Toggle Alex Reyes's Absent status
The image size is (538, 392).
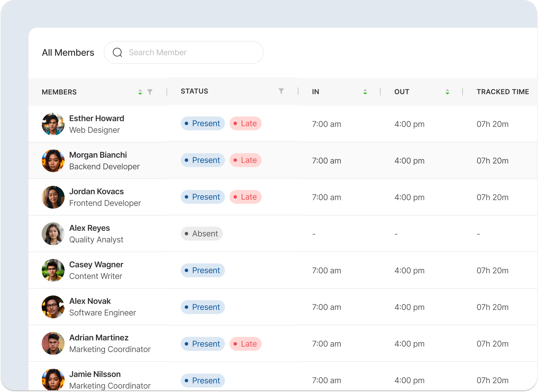pyautogui.click(x=202, y=234)
